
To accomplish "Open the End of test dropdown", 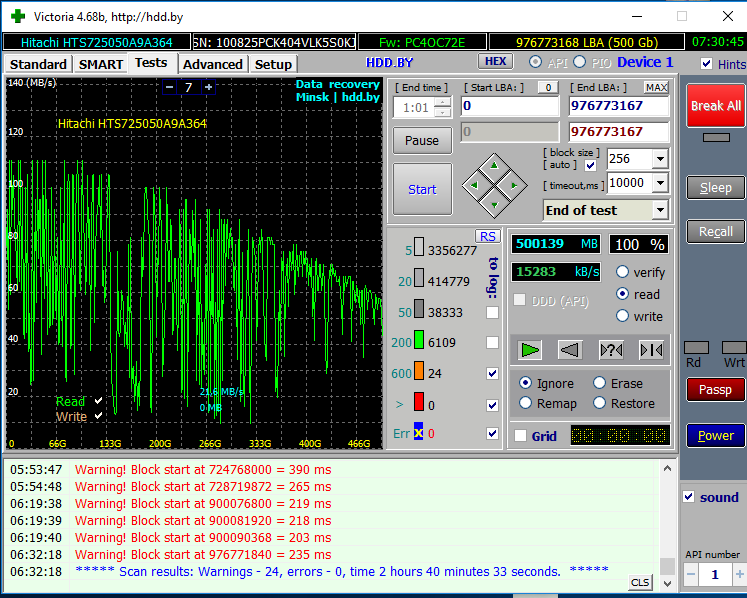I will point(659,210).
